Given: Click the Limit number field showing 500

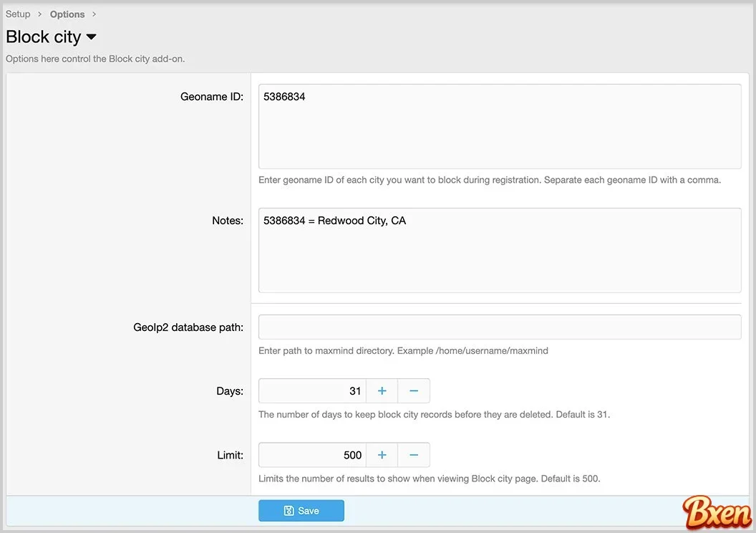Looking at the screenshot, I should click(312, 455).
